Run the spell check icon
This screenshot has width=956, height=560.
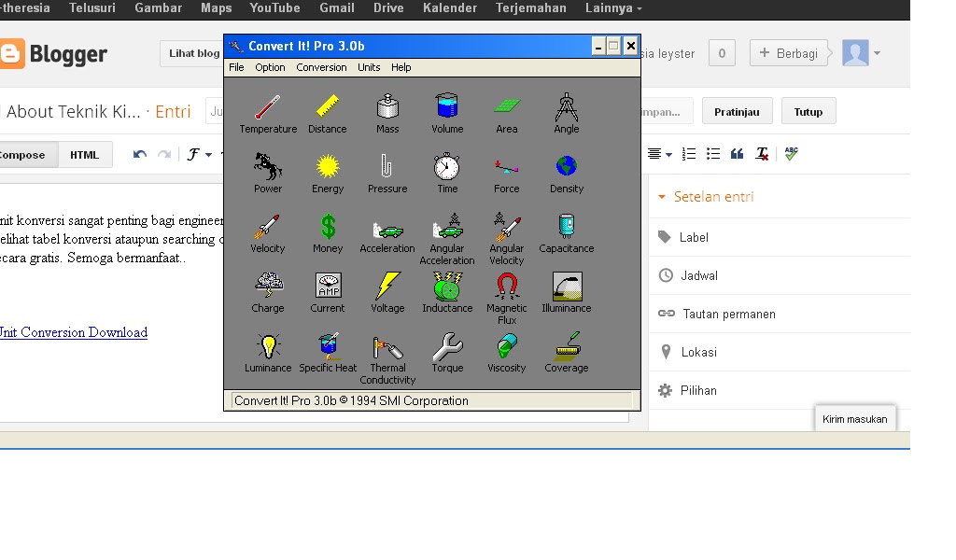[x=792, y=154]
